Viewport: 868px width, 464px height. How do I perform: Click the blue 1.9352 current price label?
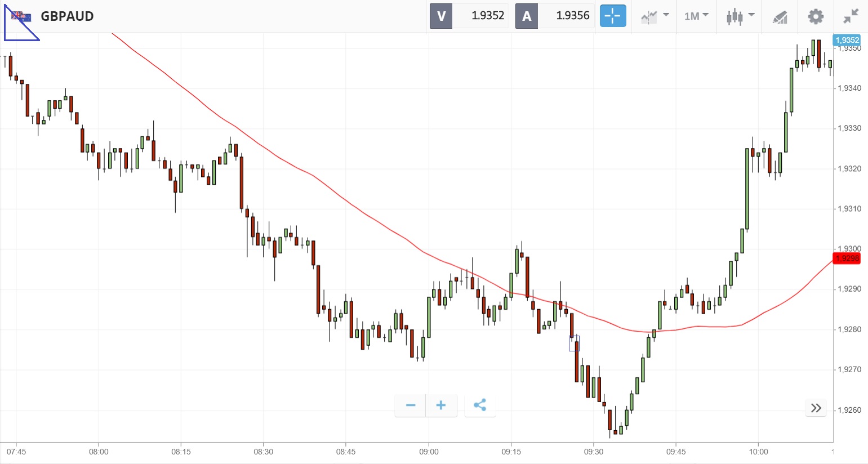847,40
